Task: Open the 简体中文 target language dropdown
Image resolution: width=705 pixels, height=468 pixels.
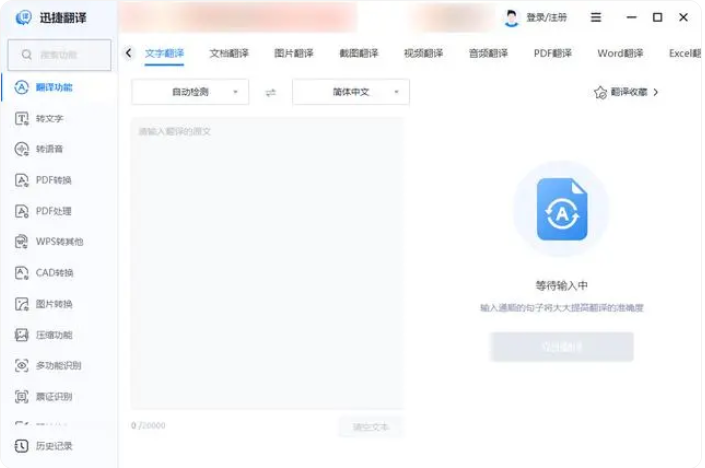Action: [351, 92]
